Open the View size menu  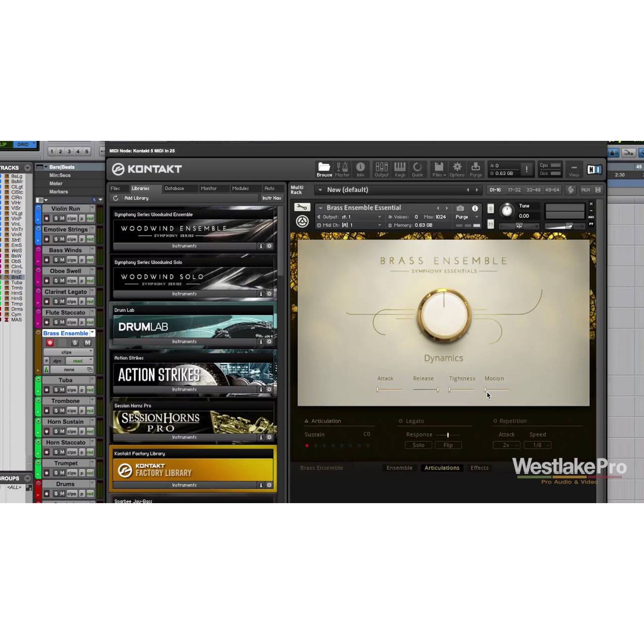pyautogui.click(x=574, y=169)
